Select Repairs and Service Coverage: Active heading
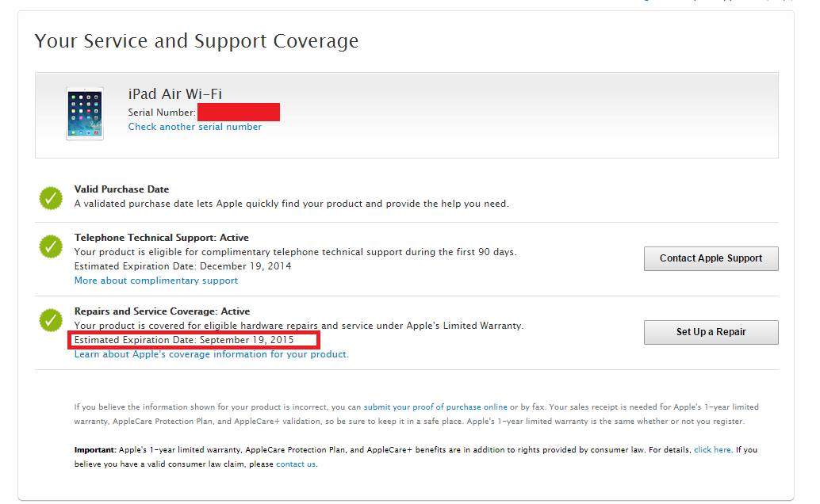 [x=162, y=311]
